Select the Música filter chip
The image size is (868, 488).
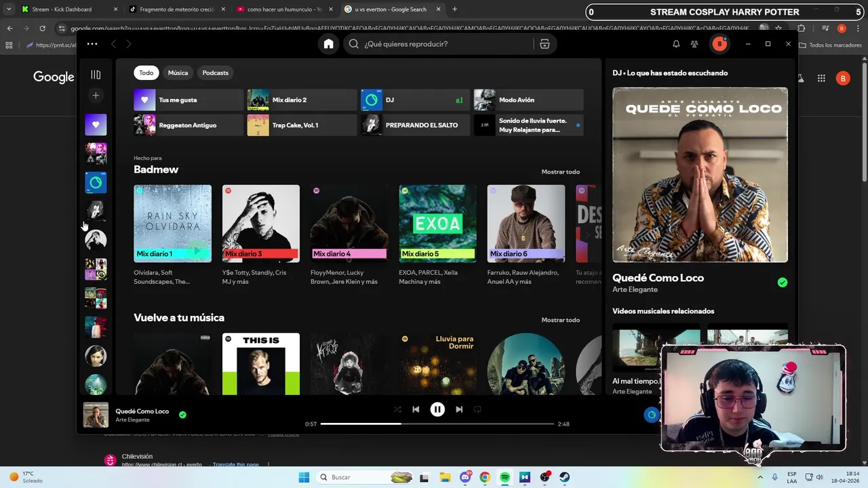tap(178, 73)
